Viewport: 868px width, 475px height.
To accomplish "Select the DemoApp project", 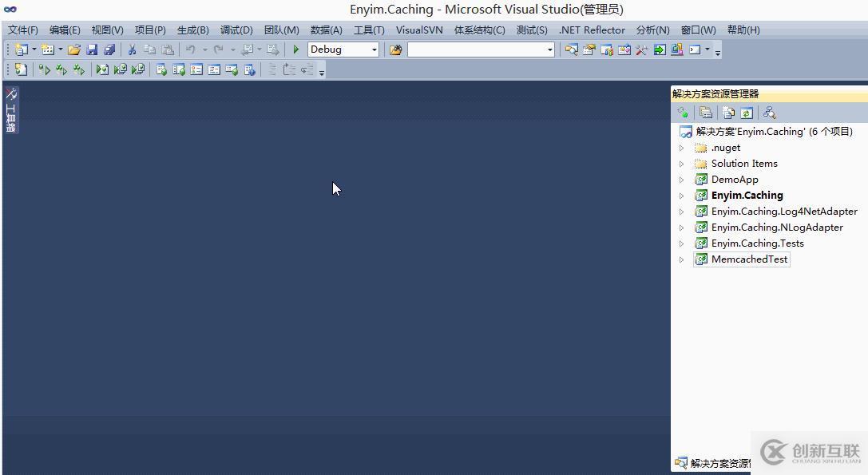I will point(735,180).
